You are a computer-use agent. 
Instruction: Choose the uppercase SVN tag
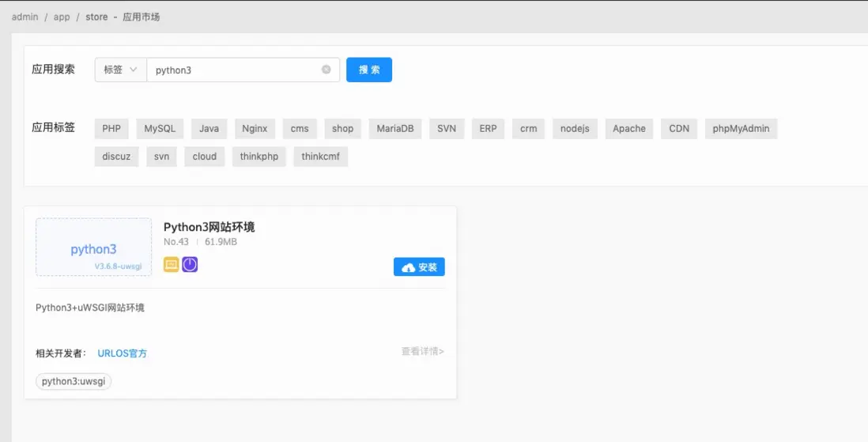447,129
